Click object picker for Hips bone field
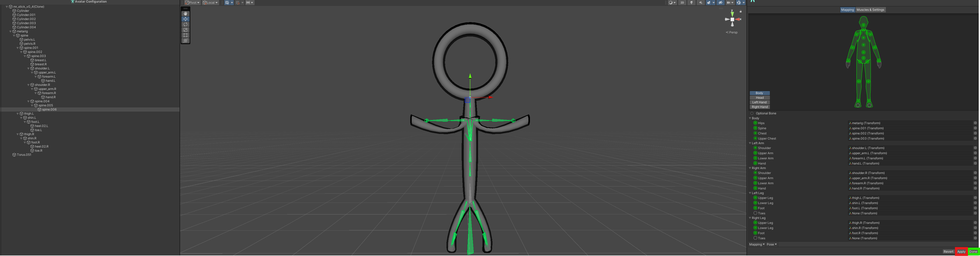Screen dimensions: 980x256 pos(975,123)
